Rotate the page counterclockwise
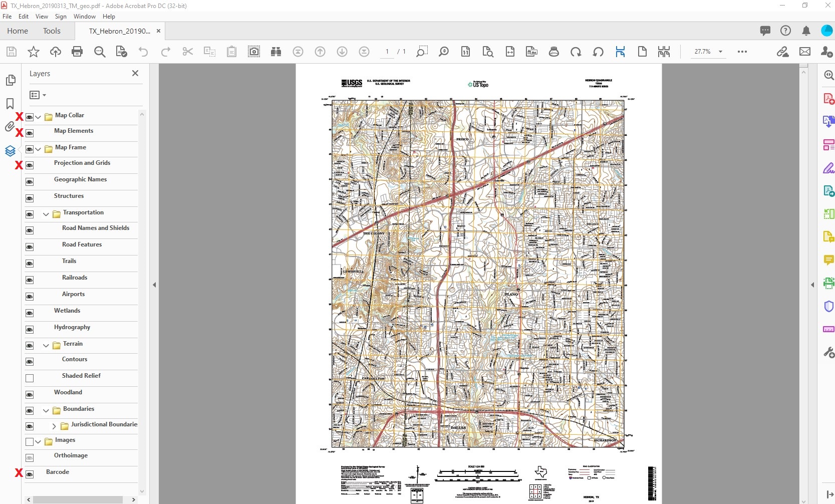 pyautogui.click(x=598, y=52)
